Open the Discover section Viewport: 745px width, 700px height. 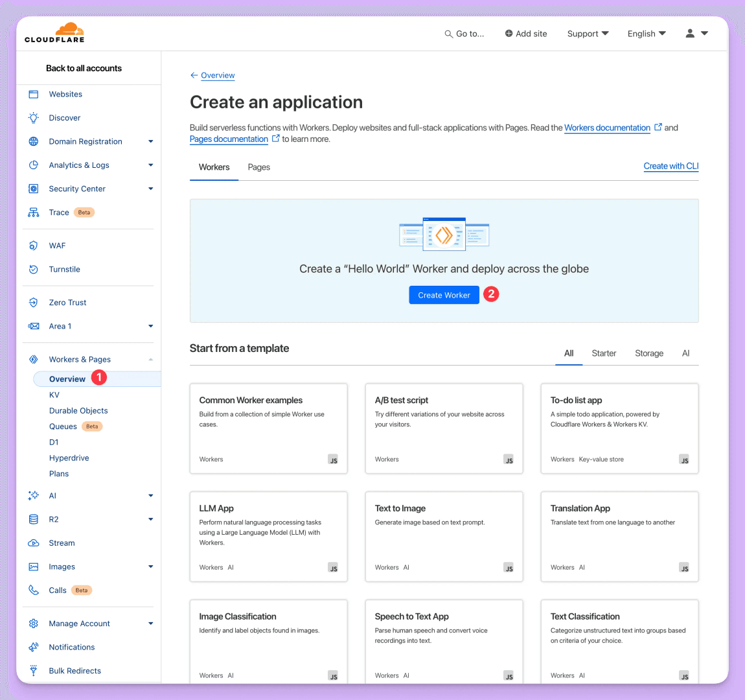(65, 117)
